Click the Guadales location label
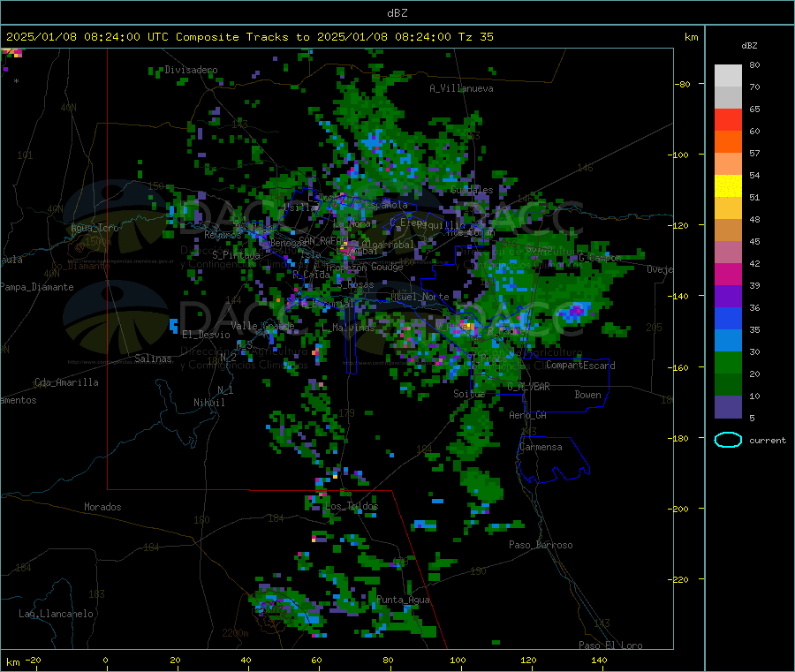795x672 pixels. click(x=472, y=190)
